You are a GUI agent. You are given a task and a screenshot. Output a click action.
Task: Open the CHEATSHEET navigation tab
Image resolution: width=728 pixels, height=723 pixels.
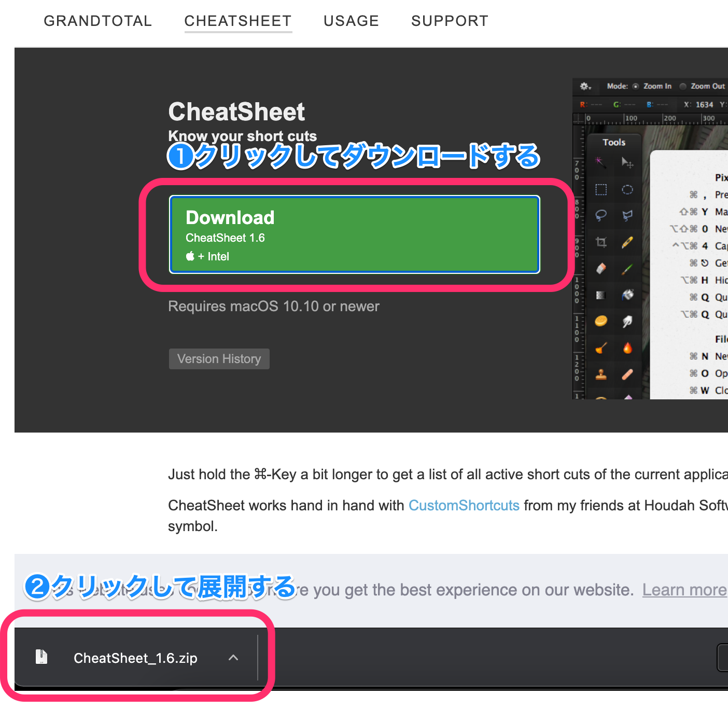(x=238, y=21)
